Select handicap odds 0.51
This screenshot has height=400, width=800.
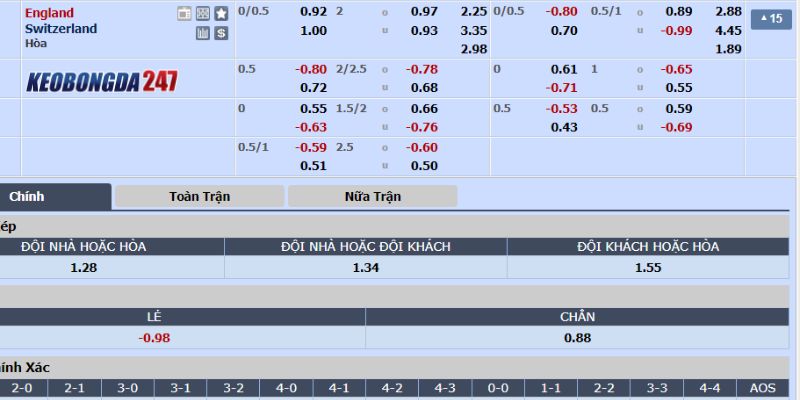(313, 166)
